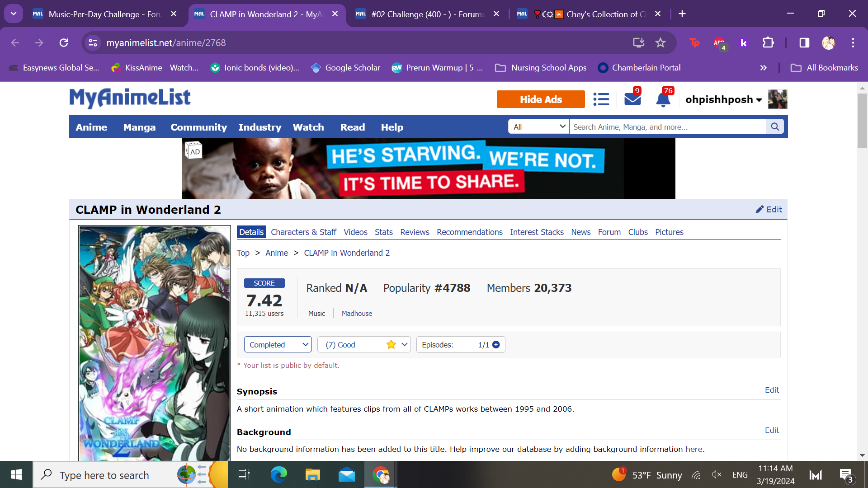Bookmark page with star icon
The height and width of the screenshot is (488, 868).
(660, 43)
